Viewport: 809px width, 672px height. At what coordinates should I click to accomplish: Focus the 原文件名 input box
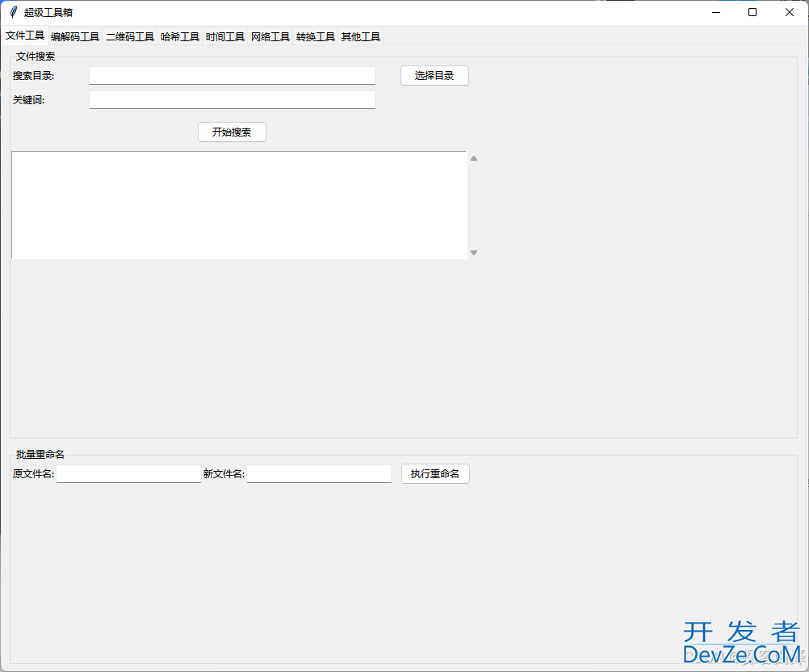click(128, 474)
